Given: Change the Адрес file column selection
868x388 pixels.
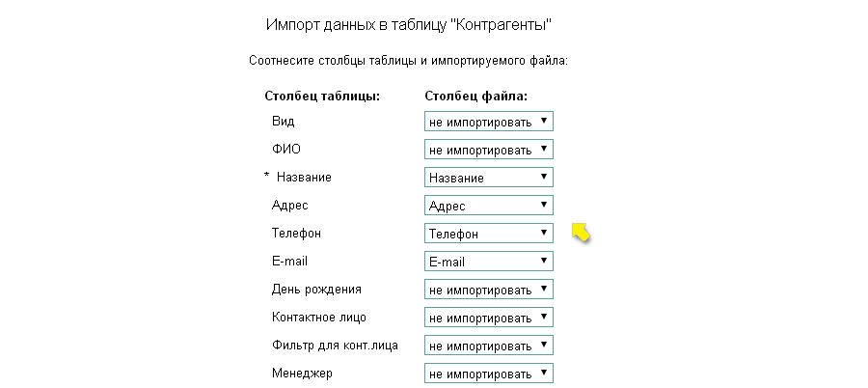Looking at the screenshot, I should pyautogui.click(x=488, y=206).
